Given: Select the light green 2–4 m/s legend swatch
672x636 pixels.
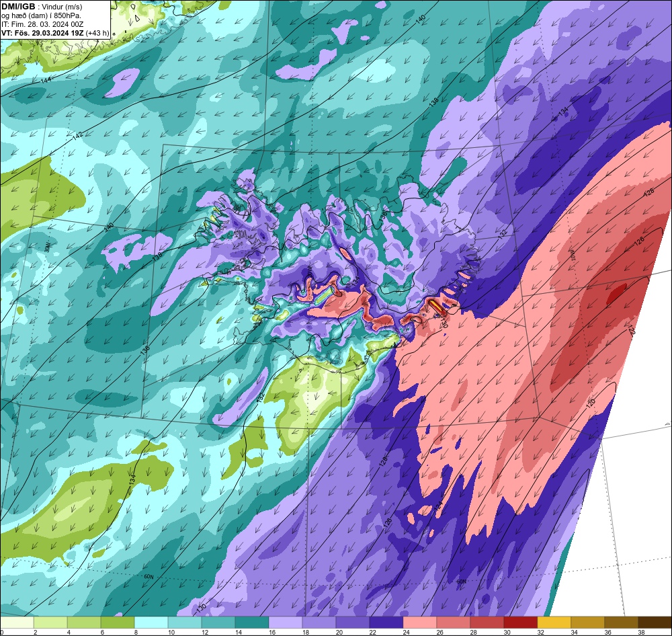Looking at the screenshot, I should 50,622.
